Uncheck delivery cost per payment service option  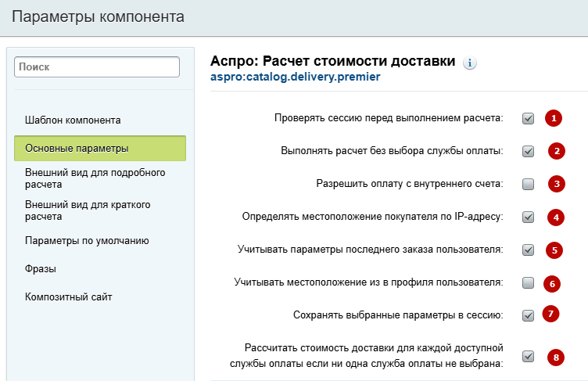528,356
